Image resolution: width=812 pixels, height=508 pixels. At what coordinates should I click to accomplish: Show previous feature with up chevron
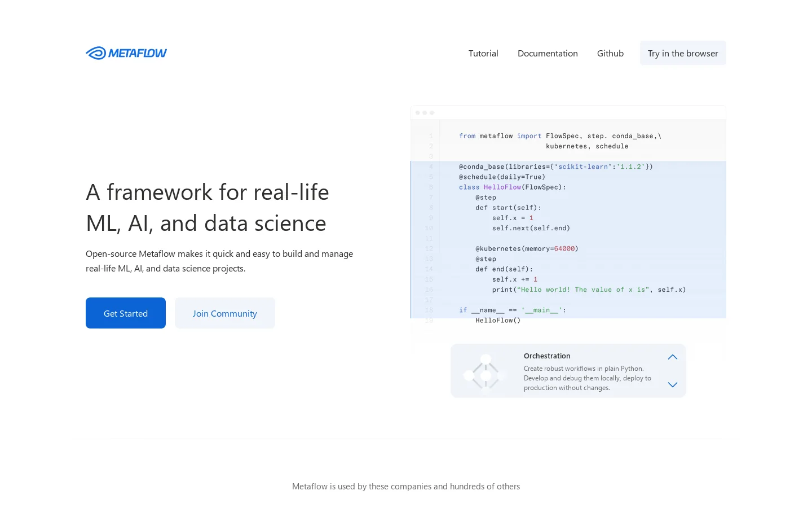672,357
